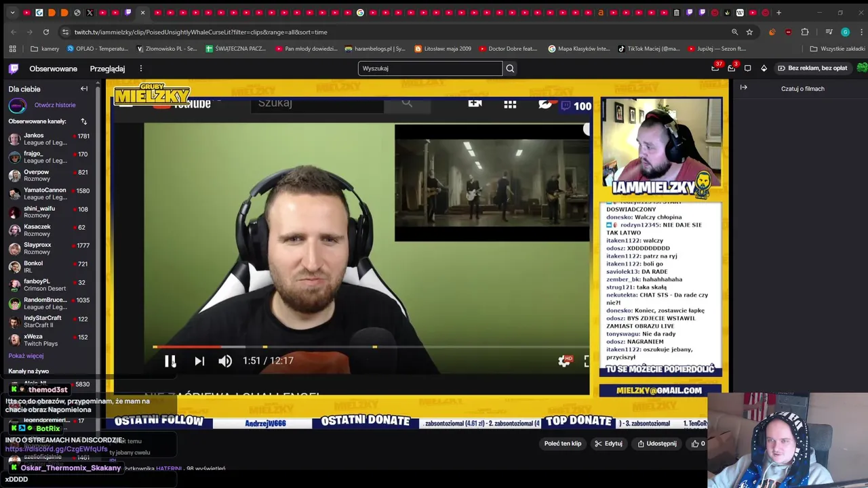This screenshot has height=488, width=868.
Task: Expand the Pokaż więcej channel list
Action: click(26, 356)
